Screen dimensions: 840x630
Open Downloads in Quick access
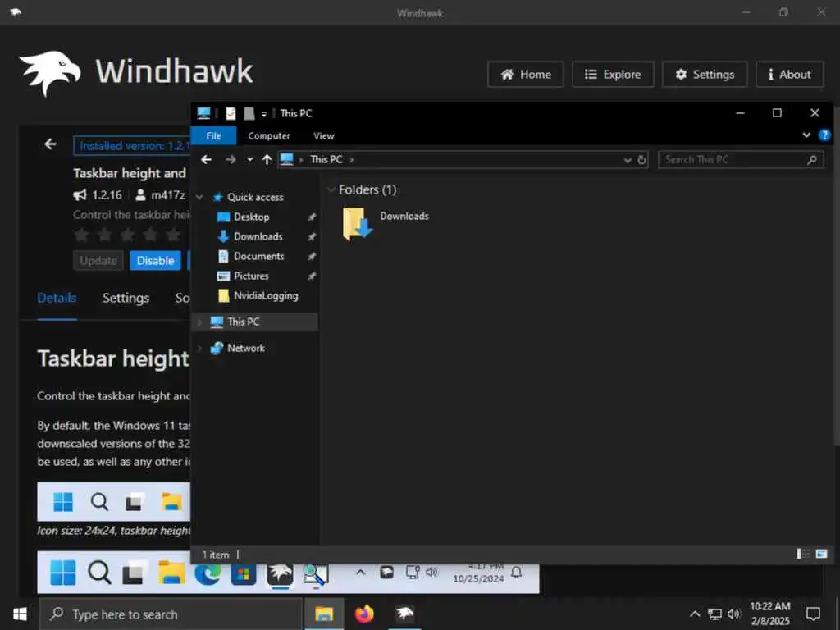pos(258,237)
